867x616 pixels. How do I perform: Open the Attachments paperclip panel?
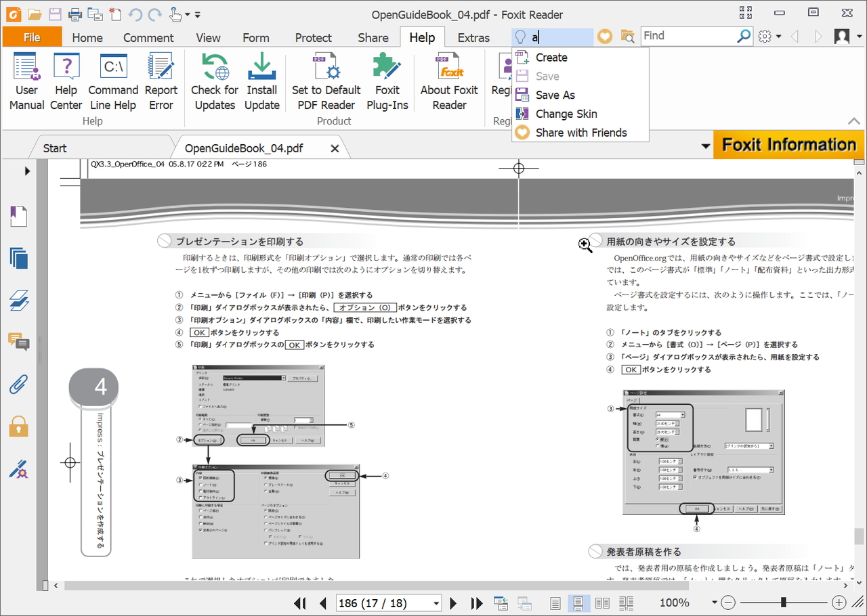[18, 384]
